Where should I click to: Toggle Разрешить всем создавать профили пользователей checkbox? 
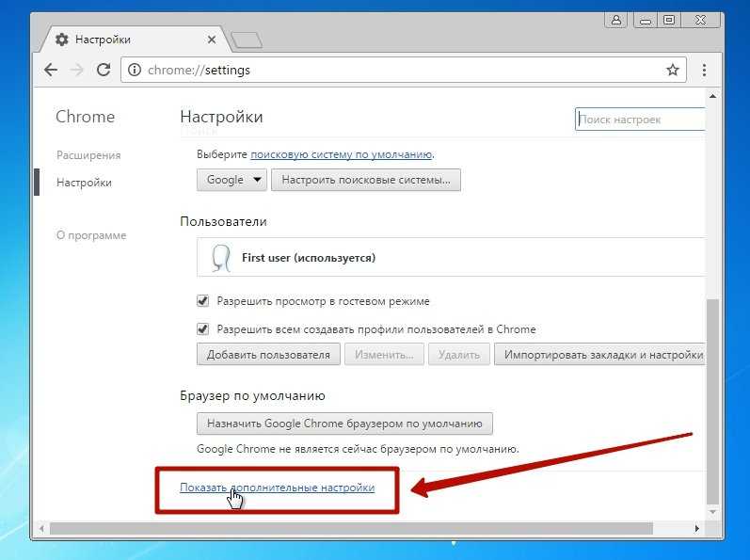203,329
